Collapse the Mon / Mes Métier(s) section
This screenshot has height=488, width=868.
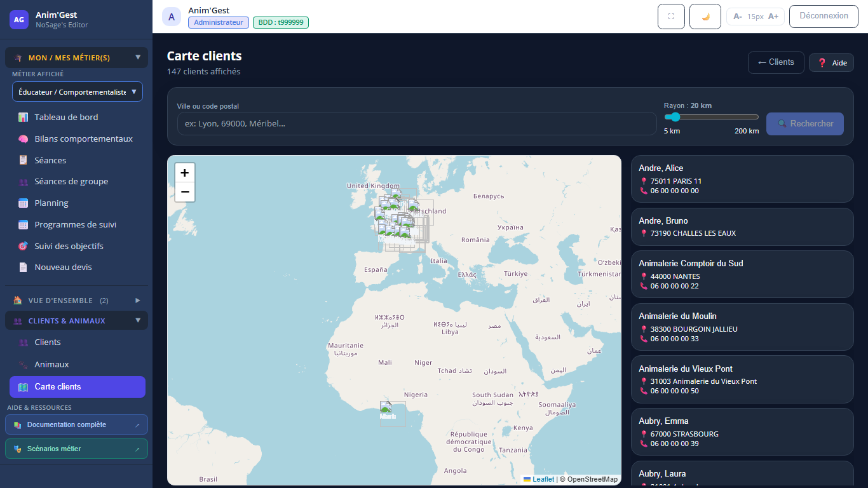point(77,58)
